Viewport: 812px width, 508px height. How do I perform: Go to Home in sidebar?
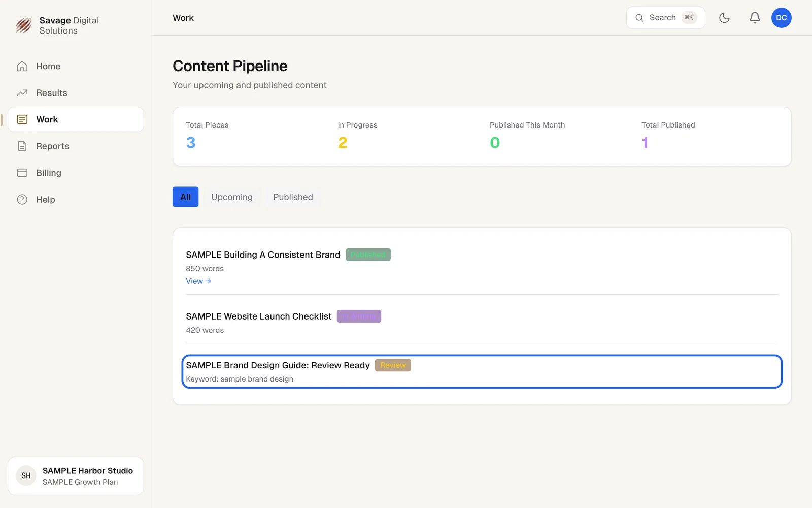pos(48,66)
